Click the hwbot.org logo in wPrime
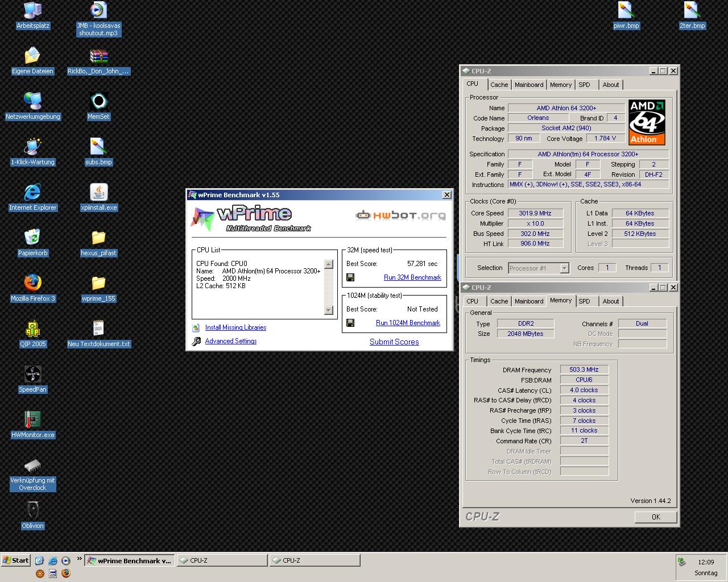Image resolution: width=728 pixels, height=582 pixels. click(x=400, y=215)
